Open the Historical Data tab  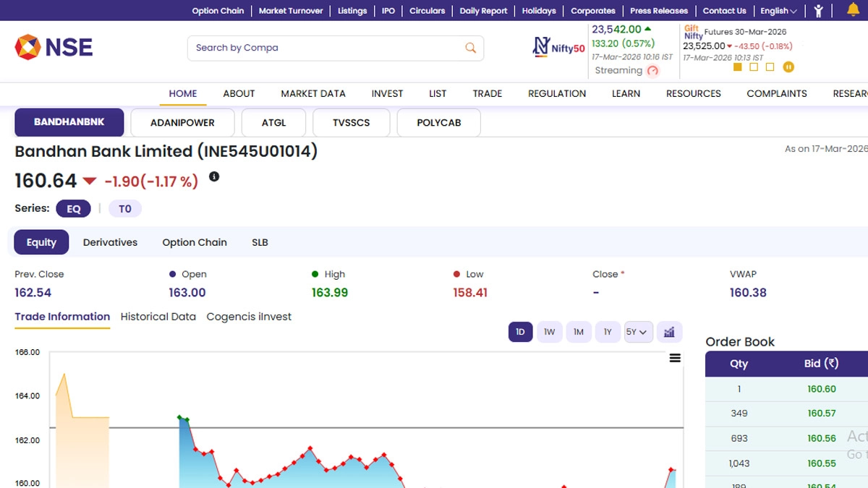(158, 317)
